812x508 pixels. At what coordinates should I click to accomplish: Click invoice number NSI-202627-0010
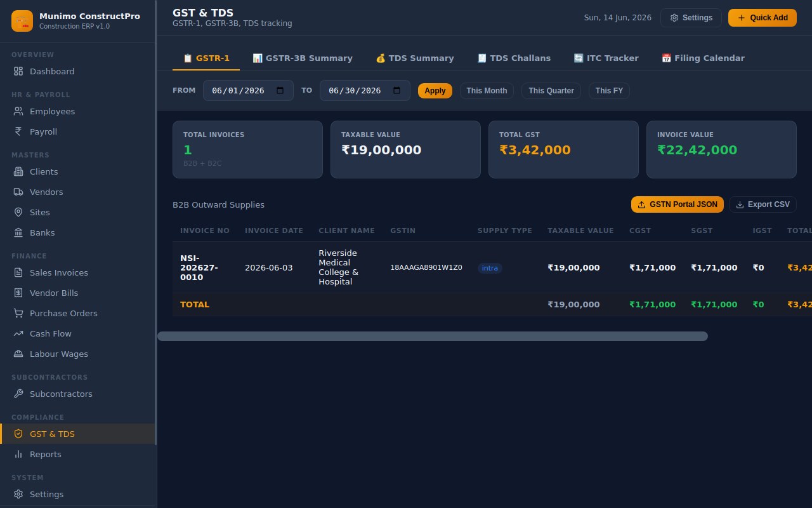199,267
